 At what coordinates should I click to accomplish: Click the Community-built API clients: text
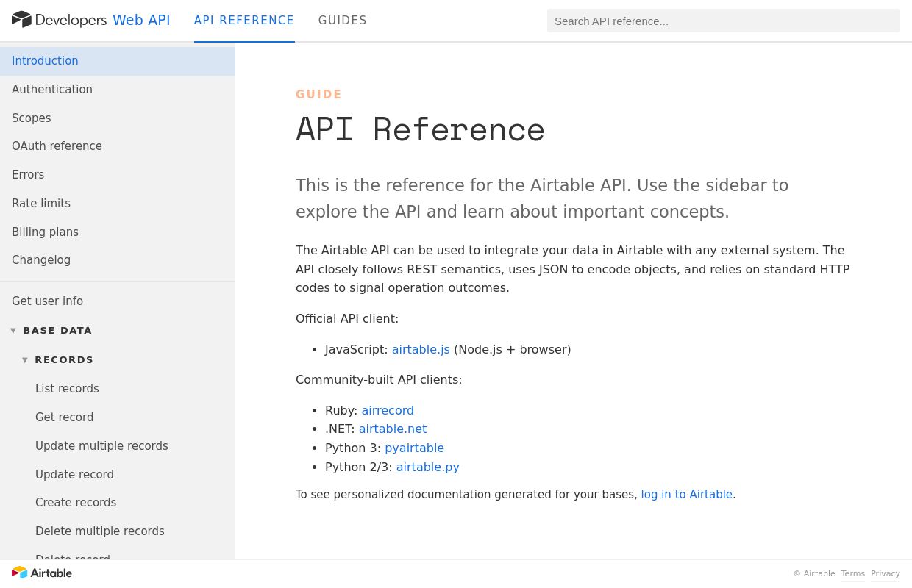click(x=379, y=380)
